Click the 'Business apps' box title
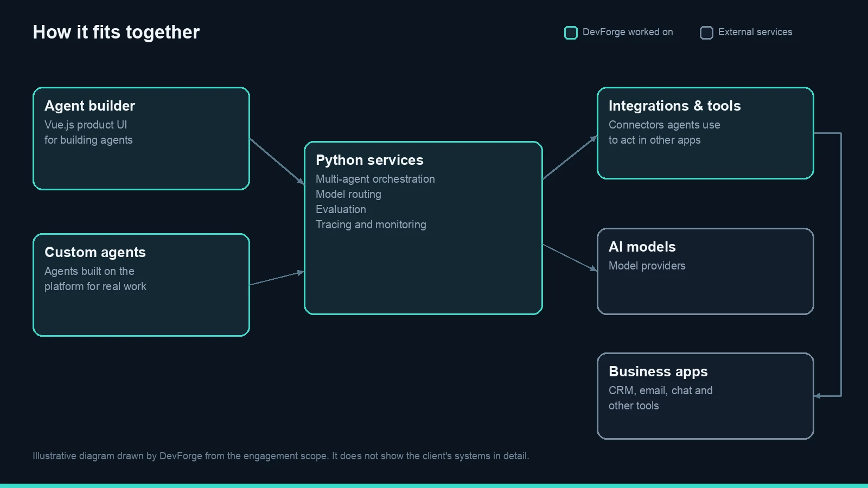 658,371
